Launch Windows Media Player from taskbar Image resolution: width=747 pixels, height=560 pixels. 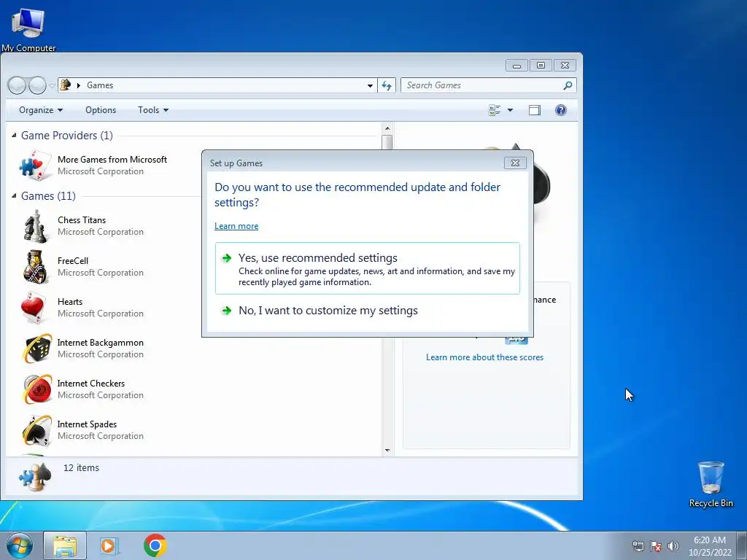[108, 545]
